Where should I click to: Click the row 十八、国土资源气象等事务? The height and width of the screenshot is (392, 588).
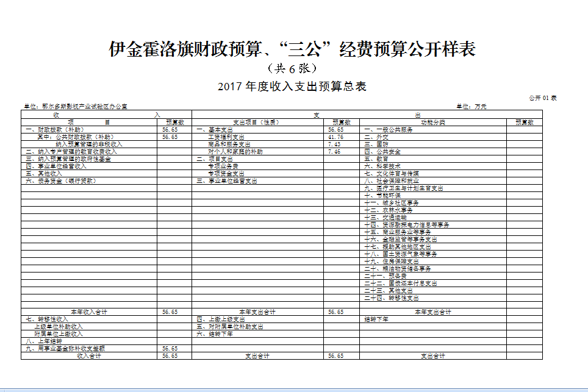tap(432, 254)
